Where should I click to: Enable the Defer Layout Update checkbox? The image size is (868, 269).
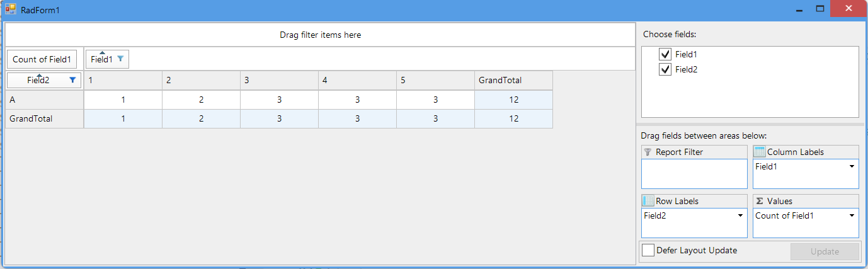[x=648, y=250]
